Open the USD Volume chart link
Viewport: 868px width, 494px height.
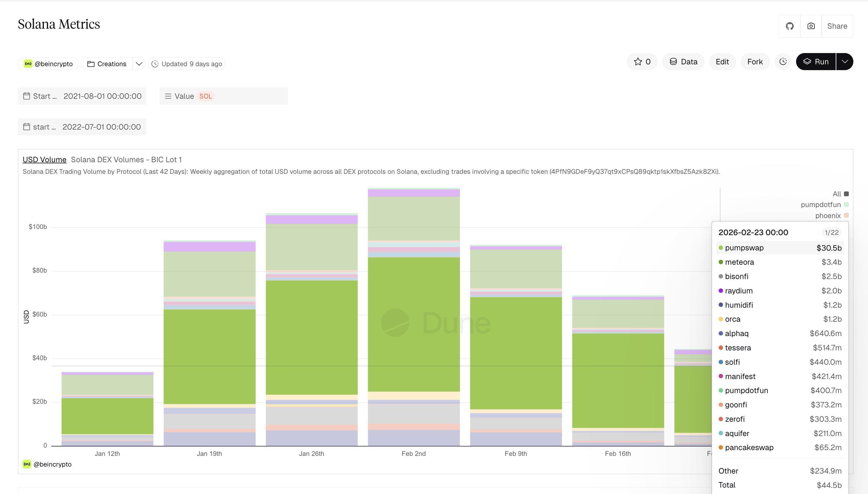tap(44, 159)
